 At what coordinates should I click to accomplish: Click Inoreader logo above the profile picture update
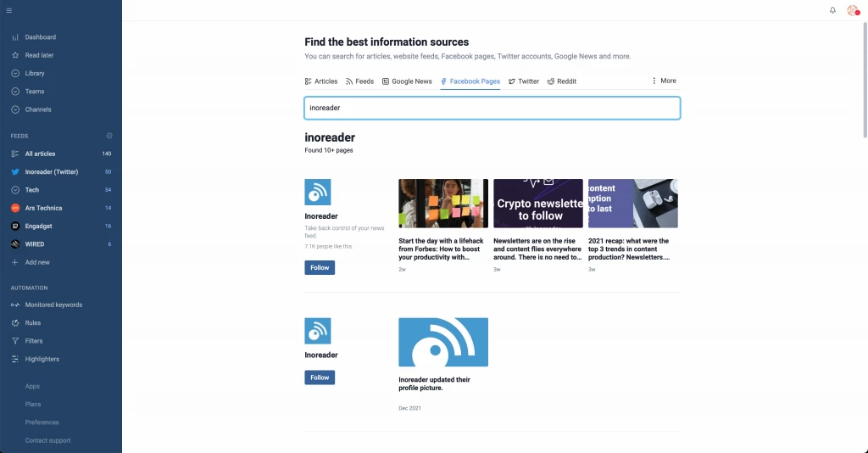click(318, 331)
